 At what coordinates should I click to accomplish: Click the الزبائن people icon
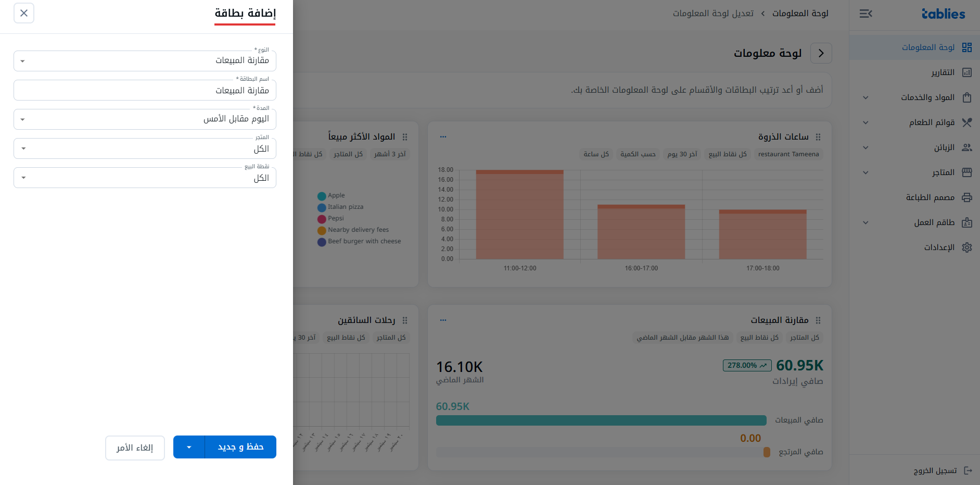[967, 147]
